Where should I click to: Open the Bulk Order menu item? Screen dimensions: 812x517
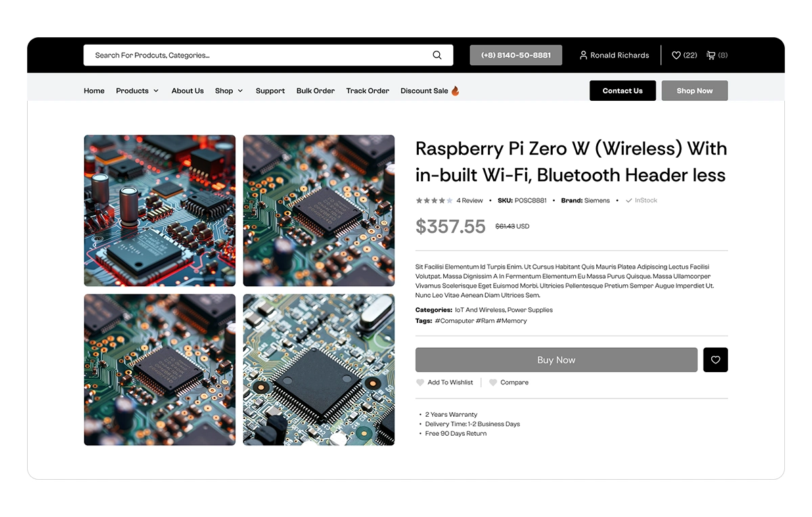pos(315,91)
